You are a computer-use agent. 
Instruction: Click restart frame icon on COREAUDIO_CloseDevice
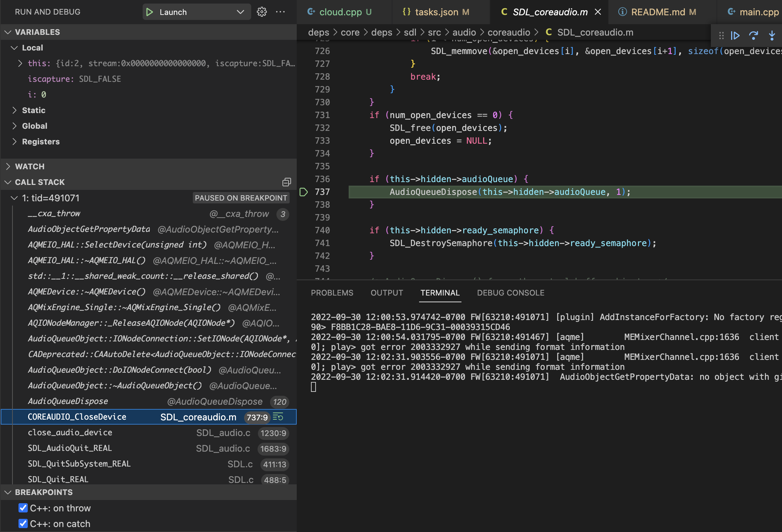point(278,417)
